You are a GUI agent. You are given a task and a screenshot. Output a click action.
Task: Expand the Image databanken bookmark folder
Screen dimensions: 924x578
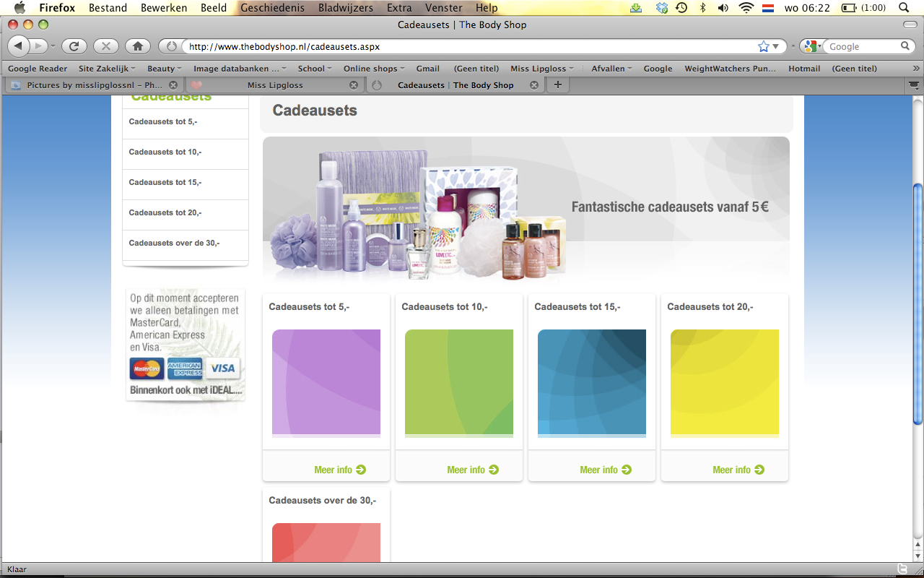pos(240,69)
